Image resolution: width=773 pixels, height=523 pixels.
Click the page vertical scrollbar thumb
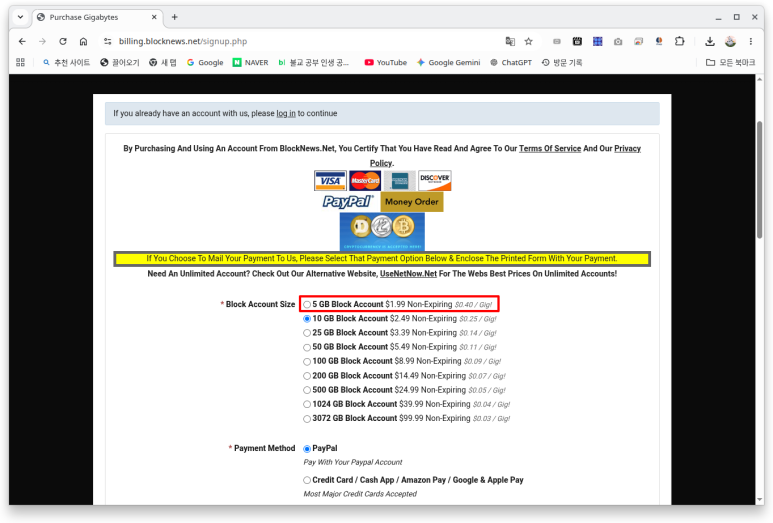tap(760, 180)
